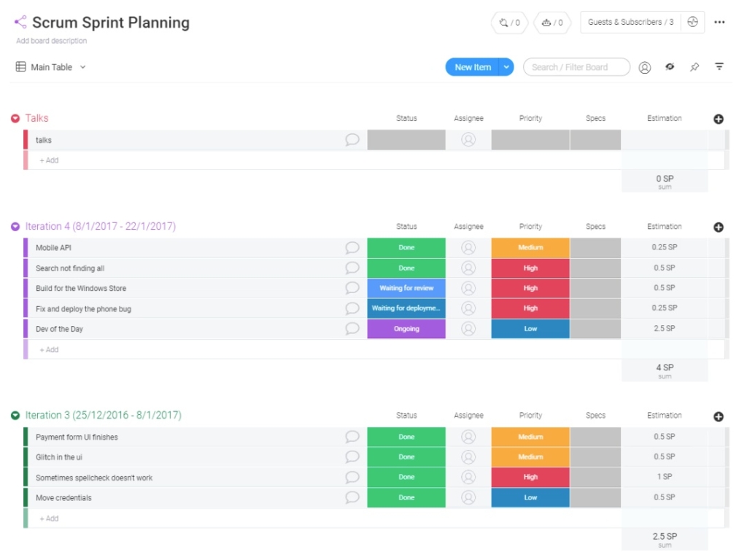Open the Main Table view dropdown chevron
The width and height of the screenshot is (747, 560).
point(82,66)
